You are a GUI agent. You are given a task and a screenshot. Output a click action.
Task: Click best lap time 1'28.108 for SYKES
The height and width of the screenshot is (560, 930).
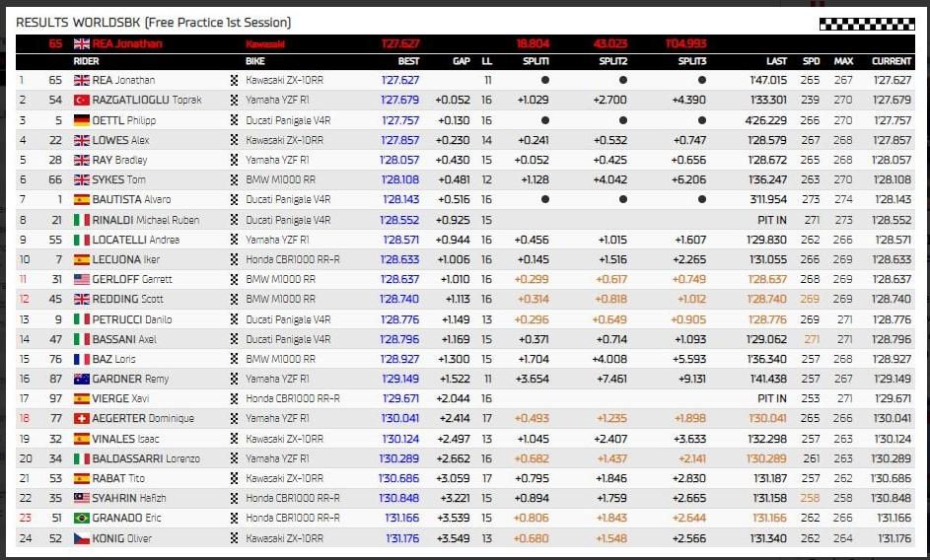click(x=400, y=179)
